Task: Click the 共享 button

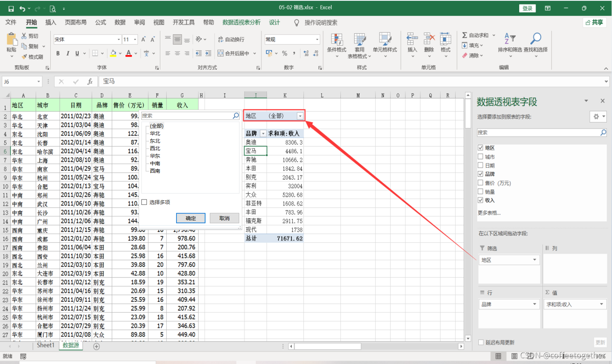Action: 594,22
